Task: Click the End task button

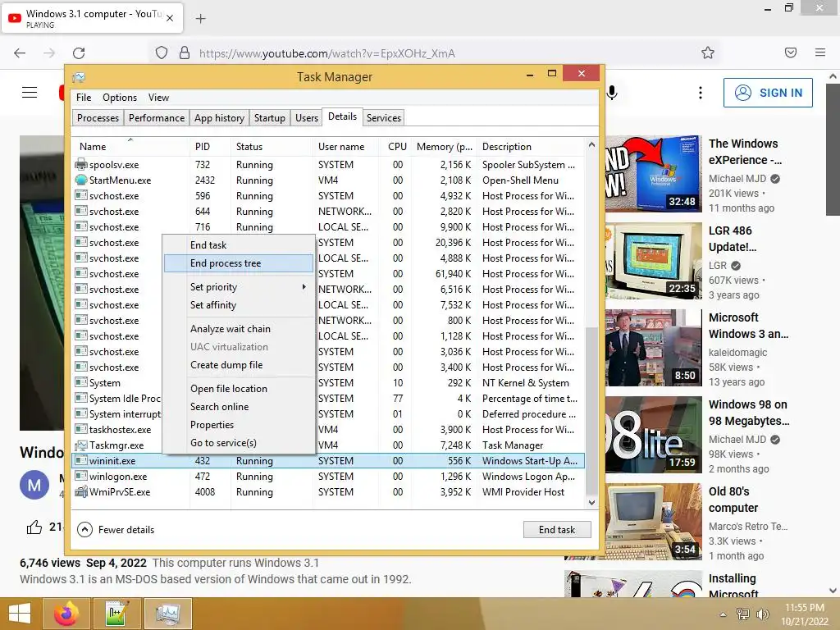Action: [557, 530]
